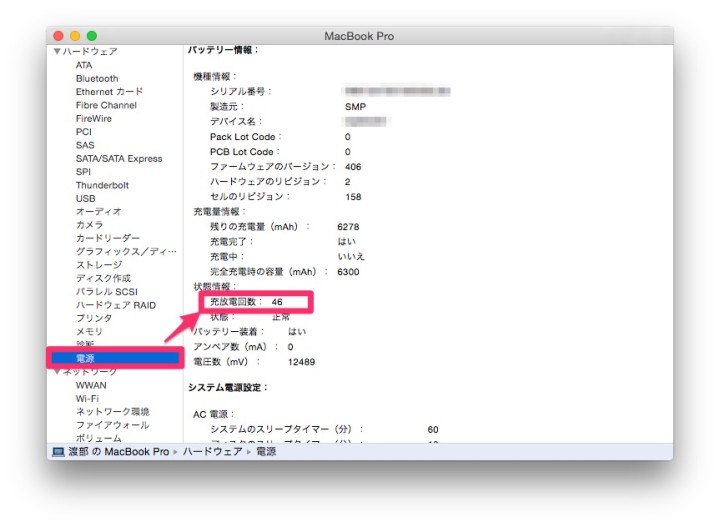Click 渡部 の MacBook Pro in path bar
Viewport: 720px width, 527px height.
(x=118, y=452)
